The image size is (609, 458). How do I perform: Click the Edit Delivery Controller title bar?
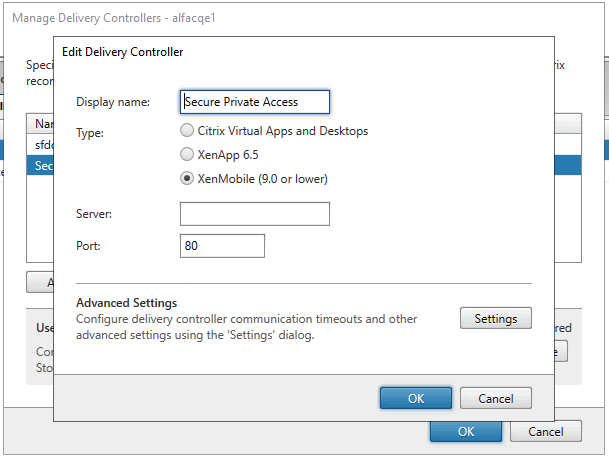tap(300, 51)
